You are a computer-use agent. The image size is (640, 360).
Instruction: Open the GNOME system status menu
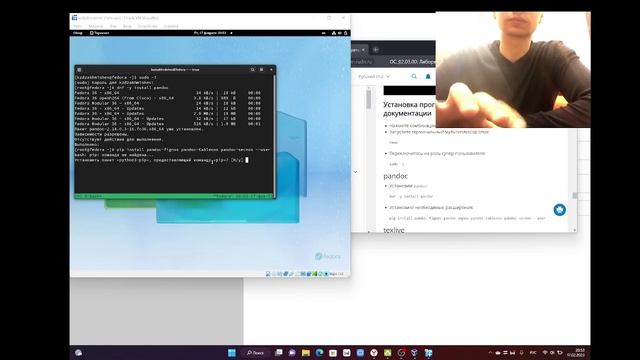pos(340,33)
